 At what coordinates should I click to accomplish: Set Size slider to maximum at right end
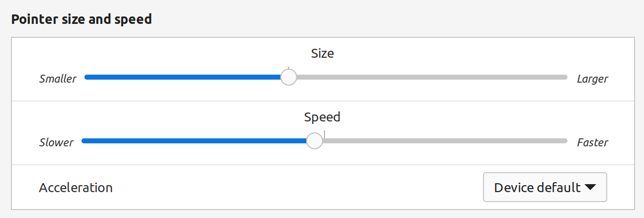point(566,77)
